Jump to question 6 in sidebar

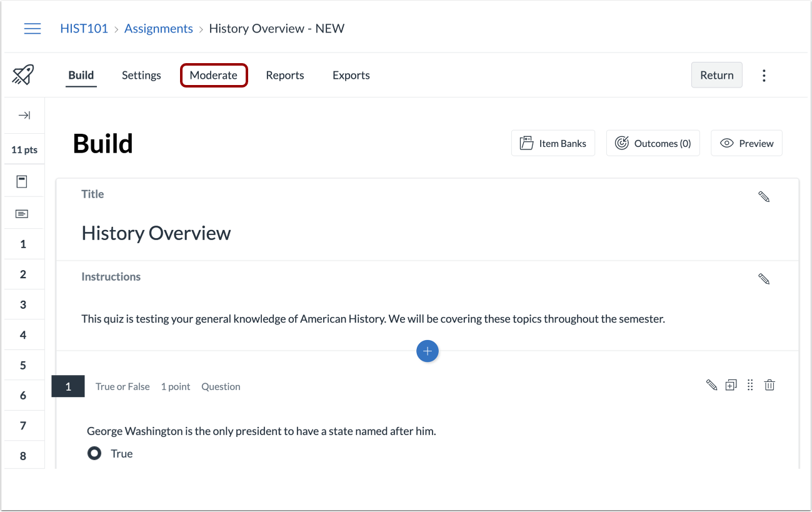click(23, 395)
